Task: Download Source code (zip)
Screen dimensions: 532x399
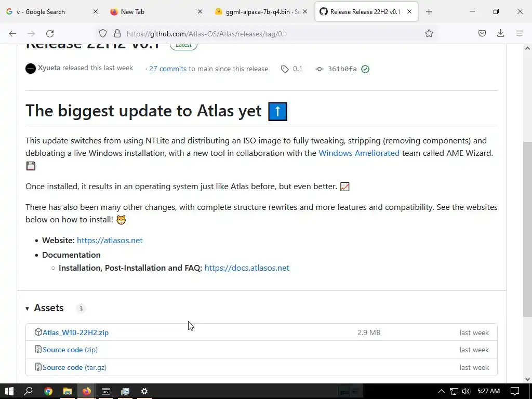Action: tap(70, 350)
